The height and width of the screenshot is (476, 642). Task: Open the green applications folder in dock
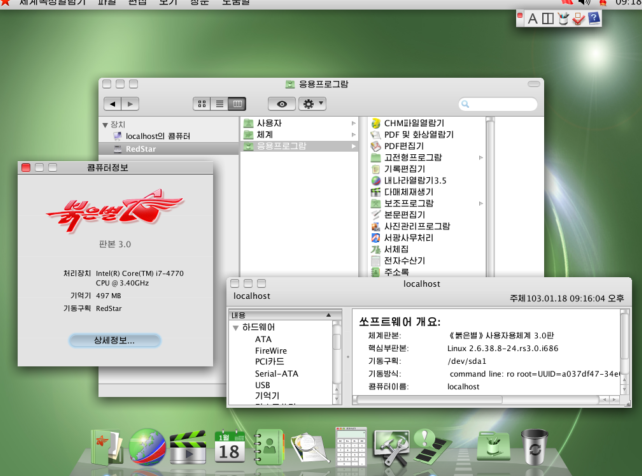493,447
